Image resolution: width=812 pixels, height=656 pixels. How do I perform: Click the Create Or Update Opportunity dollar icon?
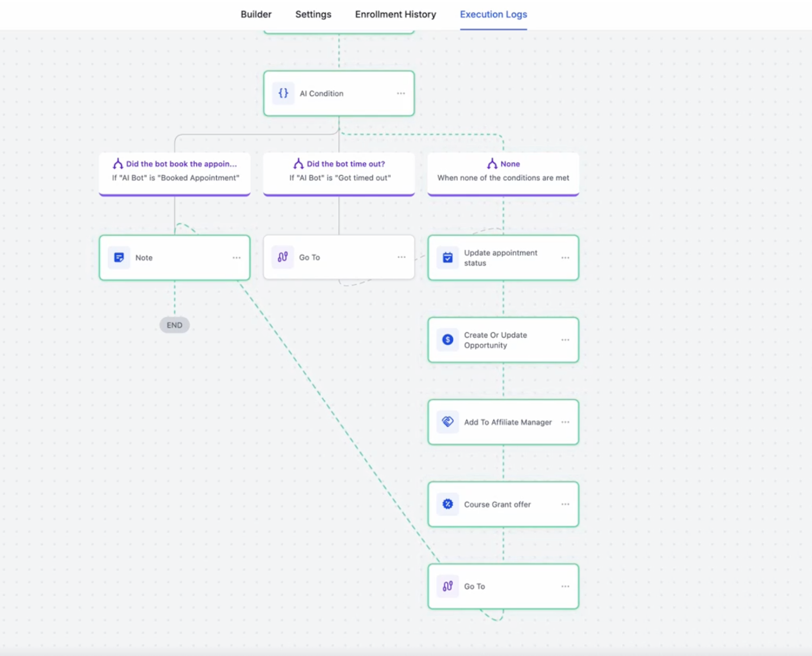click(448, 340)
